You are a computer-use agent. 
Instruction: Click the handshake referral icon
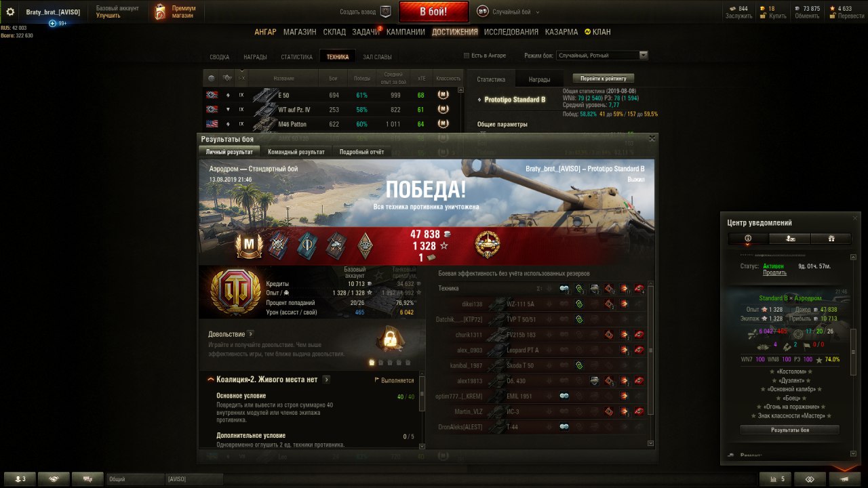[54, 479]
